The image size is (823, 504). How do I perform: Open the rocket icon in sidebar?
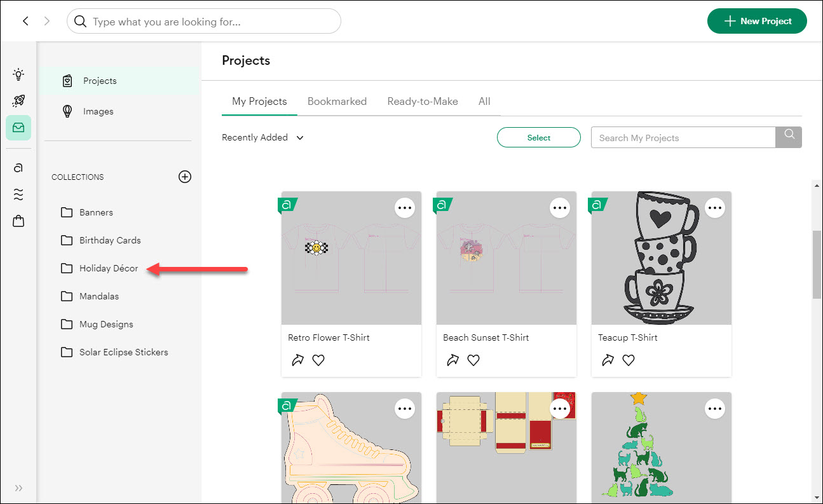(x=18, y=101)
